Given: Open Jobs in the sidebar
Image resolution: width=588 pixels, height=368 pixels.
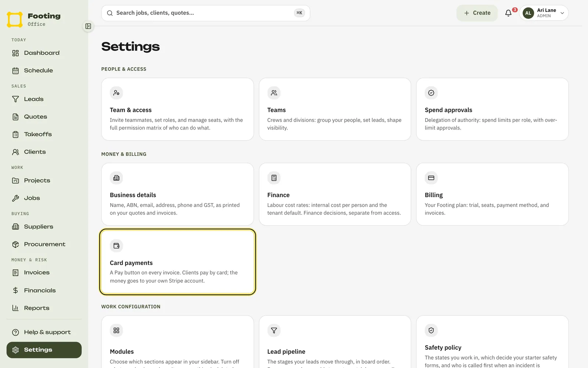Looking at the screenshot, I should (44, 198).
